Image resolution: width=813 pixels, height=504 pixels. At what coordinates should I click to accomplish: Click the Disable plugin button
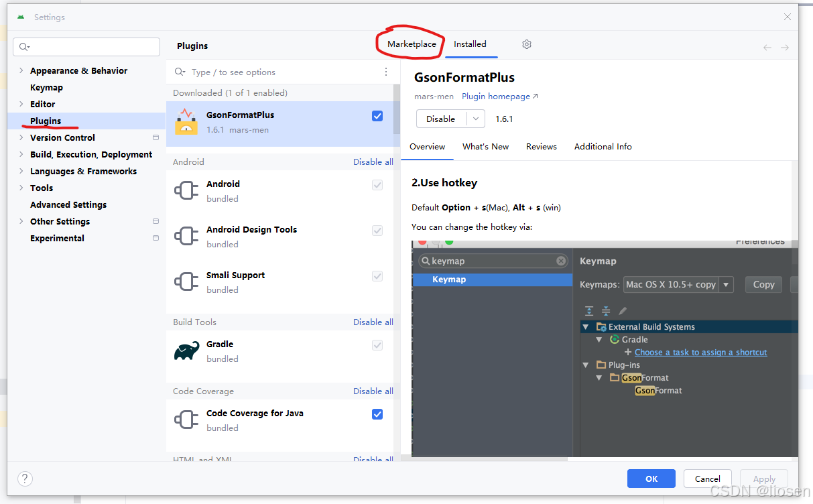click(441, 119)
